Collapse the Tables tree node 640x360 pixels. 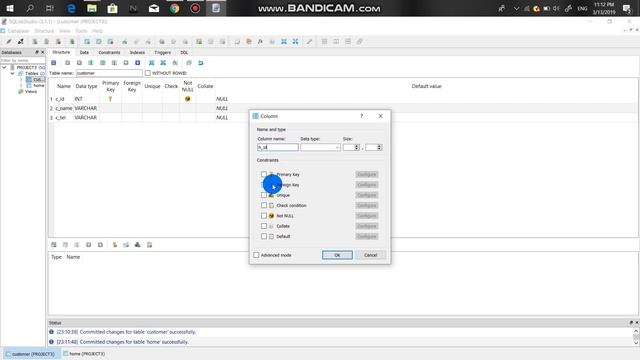[13, 73]
